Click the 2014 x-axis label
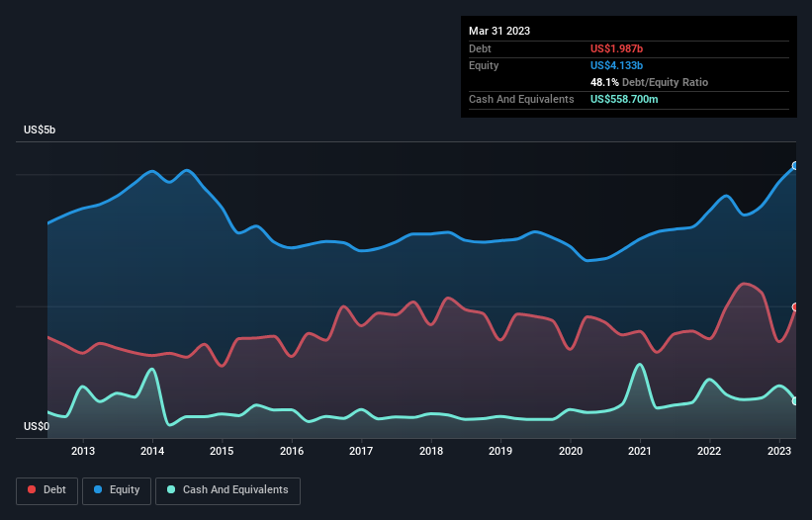The image size is (812, 520). tap(152, 451)
